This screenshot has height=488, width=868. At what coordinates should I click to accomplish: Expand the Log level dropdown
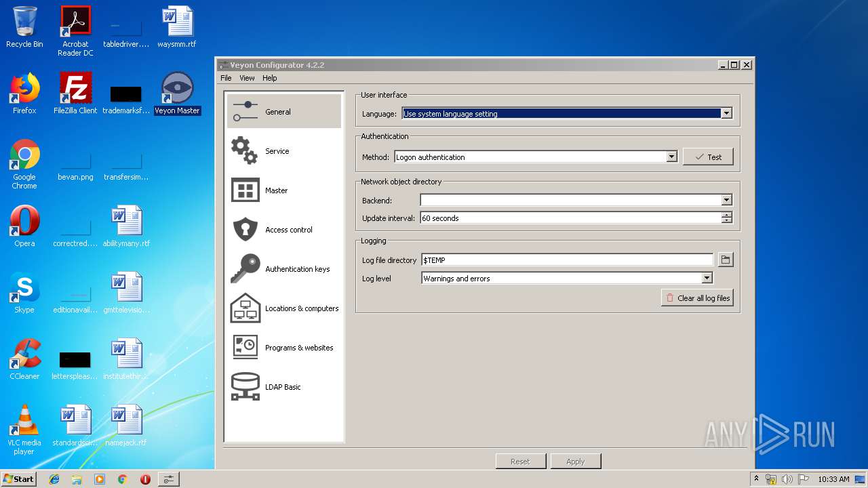707,278
